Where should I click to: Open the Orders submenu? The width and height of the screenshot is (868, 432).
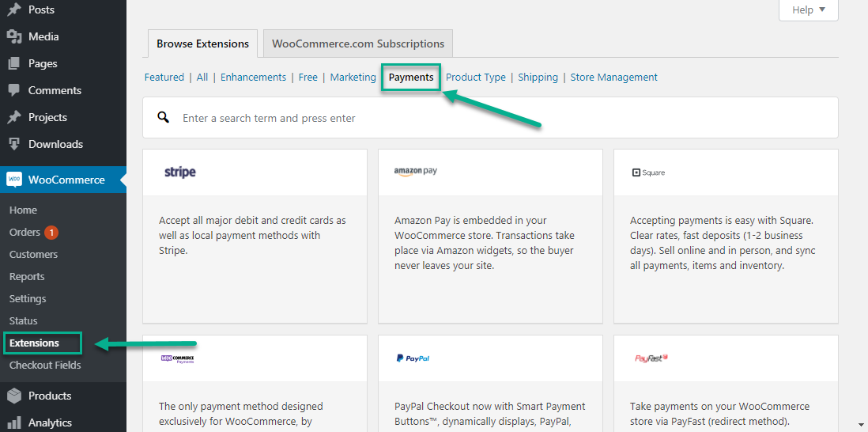coord(25,232)
